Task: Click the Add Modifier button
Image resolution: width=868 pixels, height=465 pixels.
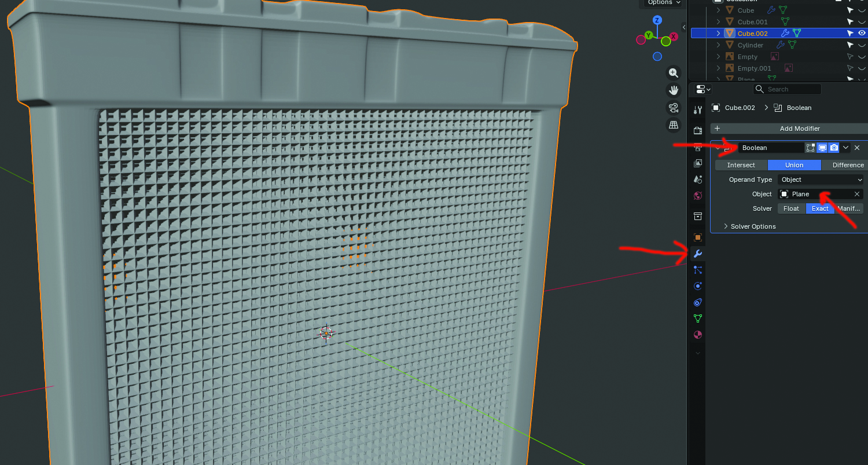Action: coord(789,129)
